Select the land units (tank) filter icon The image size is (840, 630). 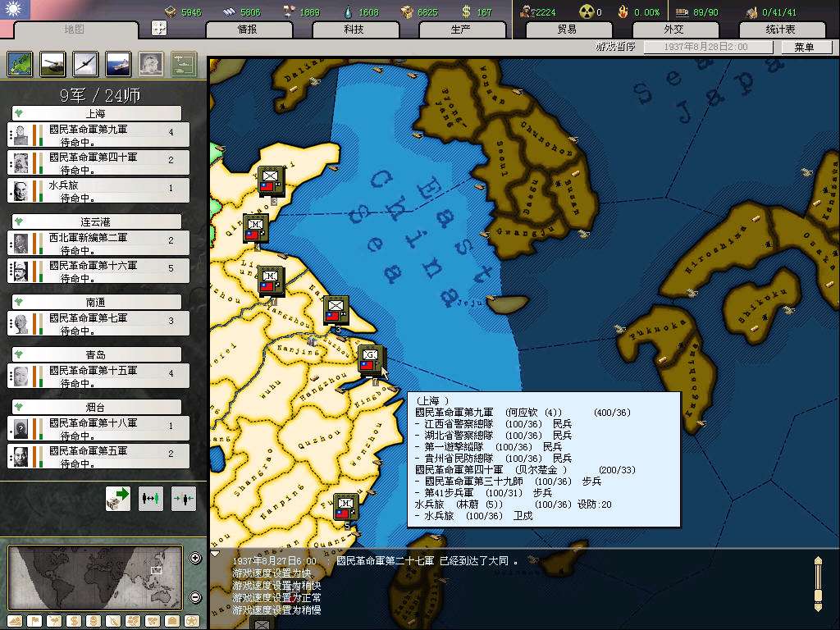pos(53,64)
